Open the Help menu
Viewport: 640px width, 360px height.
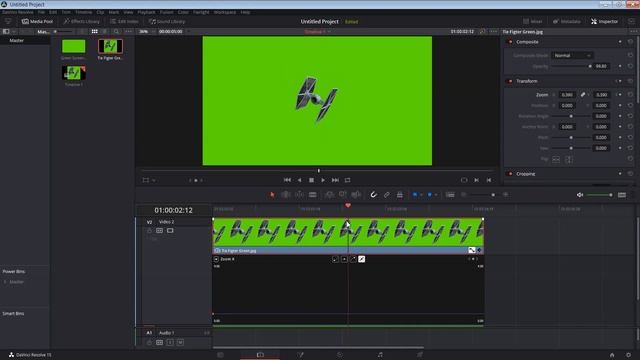click(245, 12)
